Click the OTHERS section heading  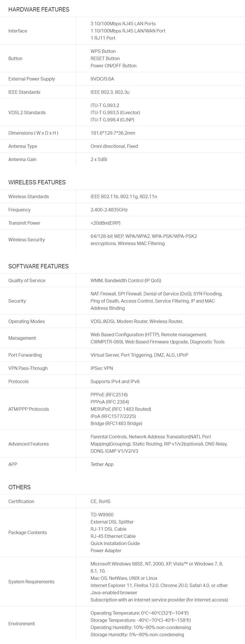click(x=19, y=487)
